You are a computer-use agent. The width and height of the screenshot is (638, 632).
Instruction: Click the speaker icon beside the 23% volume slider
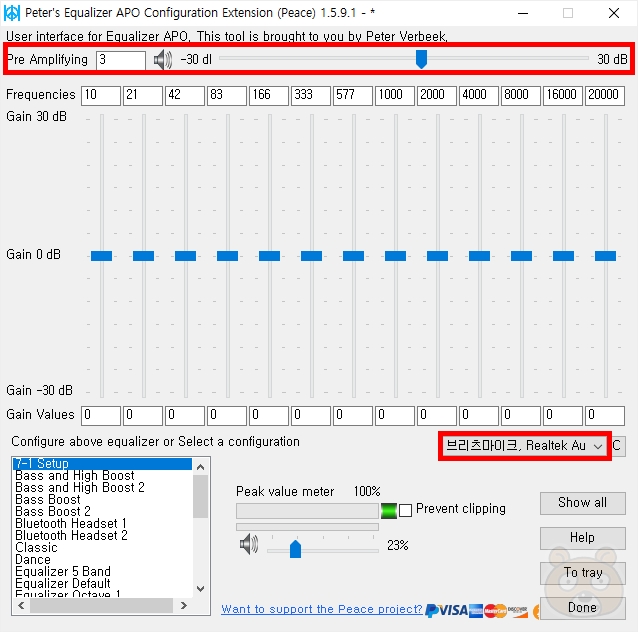(249, 545)
